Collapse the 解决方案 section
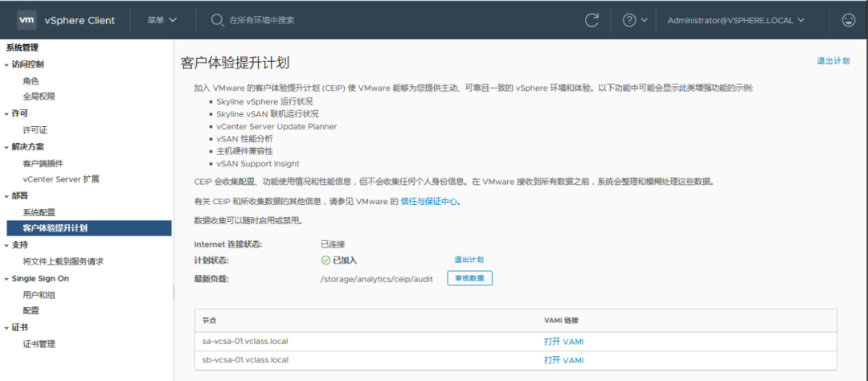The image size is (868, 381). (6, 147)
